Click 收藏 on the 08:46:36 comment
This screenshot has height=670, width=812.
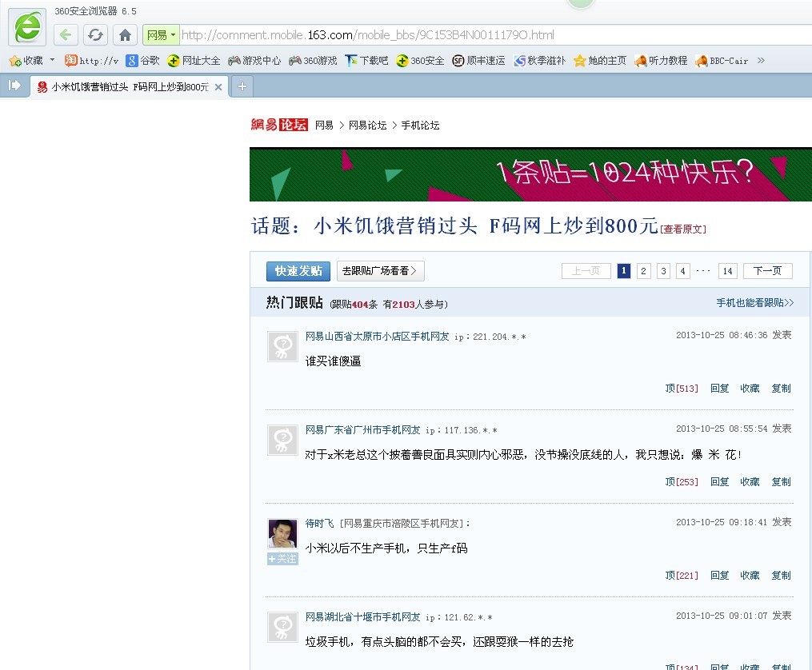(x=750, y=388)
